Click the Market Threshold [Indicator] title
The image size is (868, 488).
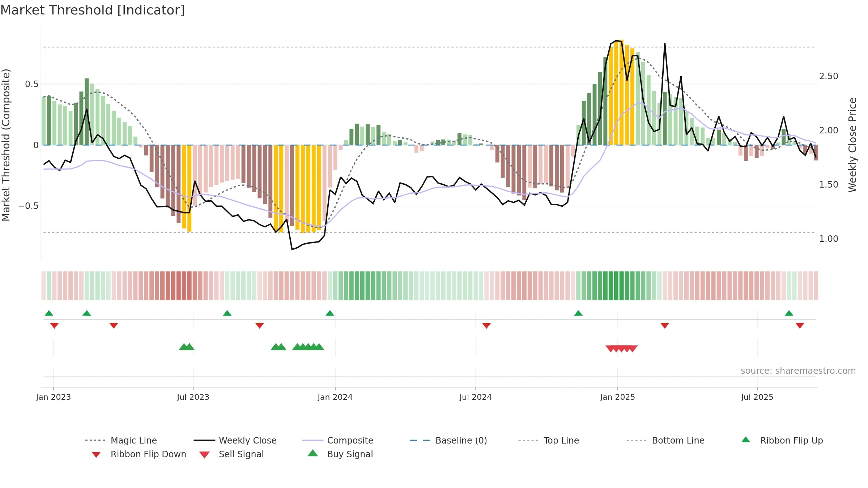(93, 10)
